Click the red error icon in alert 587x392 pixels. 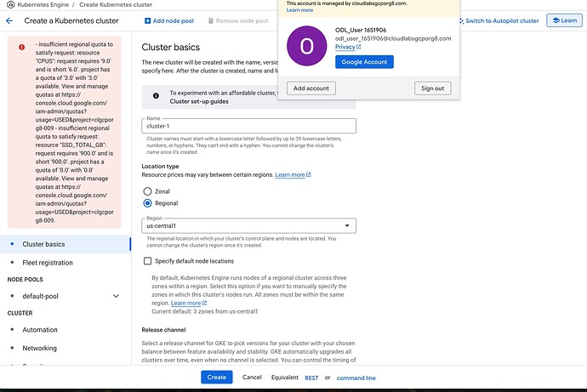(22, 47)
